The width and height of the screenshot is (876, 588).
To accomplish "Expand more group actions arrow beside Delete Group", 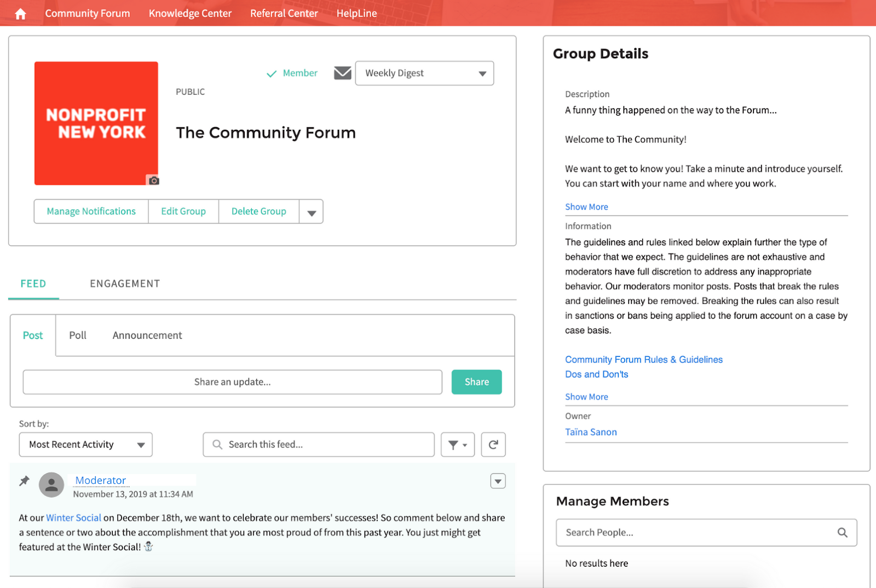I will point(311,212).
